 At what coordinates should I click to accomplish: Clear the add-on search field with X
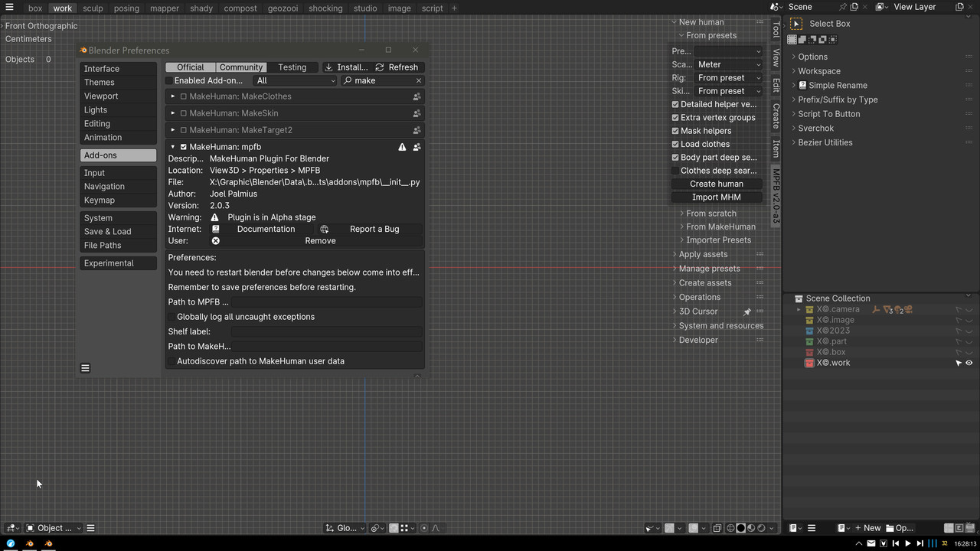pyautogui.click(x=419, y=80)
